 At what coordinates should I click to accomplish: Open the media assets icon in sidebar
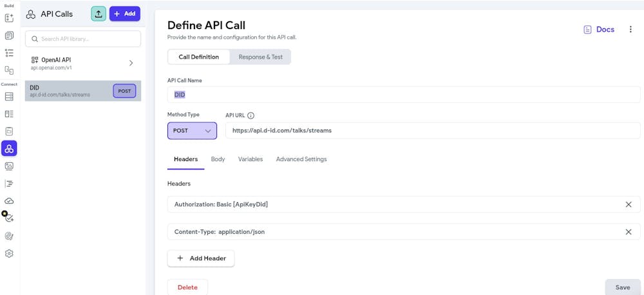coord(9,166)
